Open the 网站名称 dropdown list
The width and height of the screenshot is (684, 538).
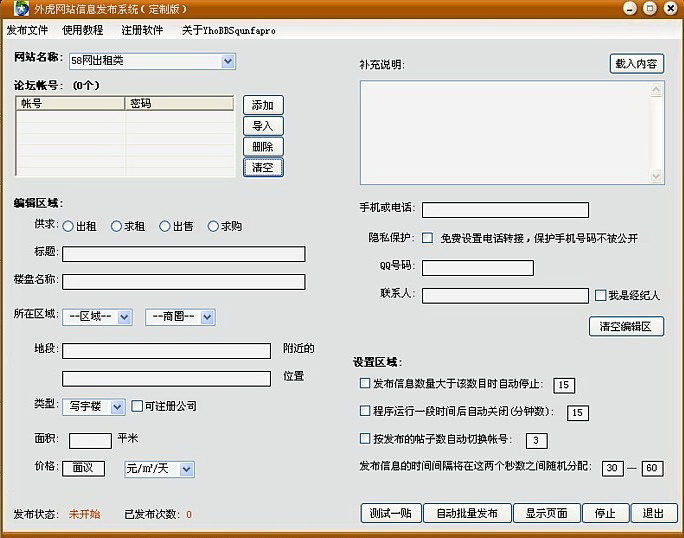pos(228,62)
